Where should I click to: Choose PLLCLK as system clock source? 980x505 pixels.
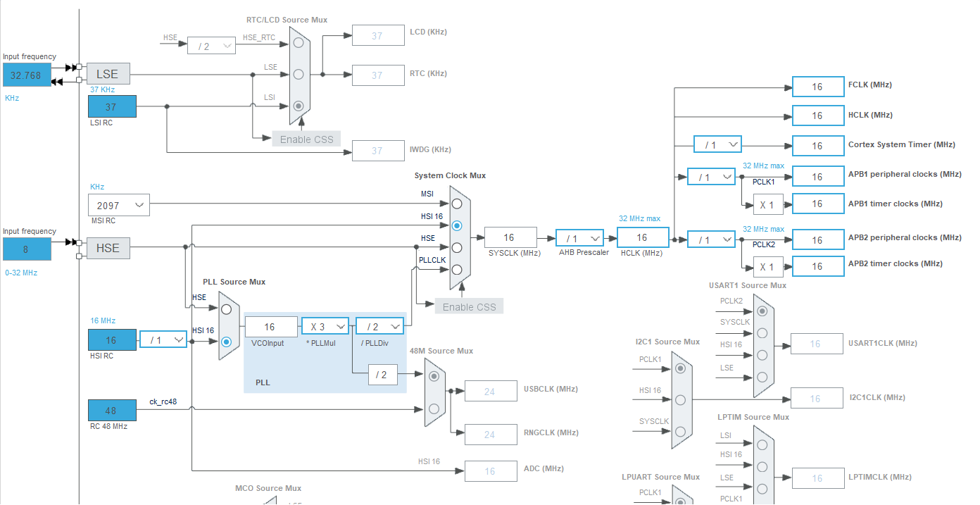[x=457, y=270]
